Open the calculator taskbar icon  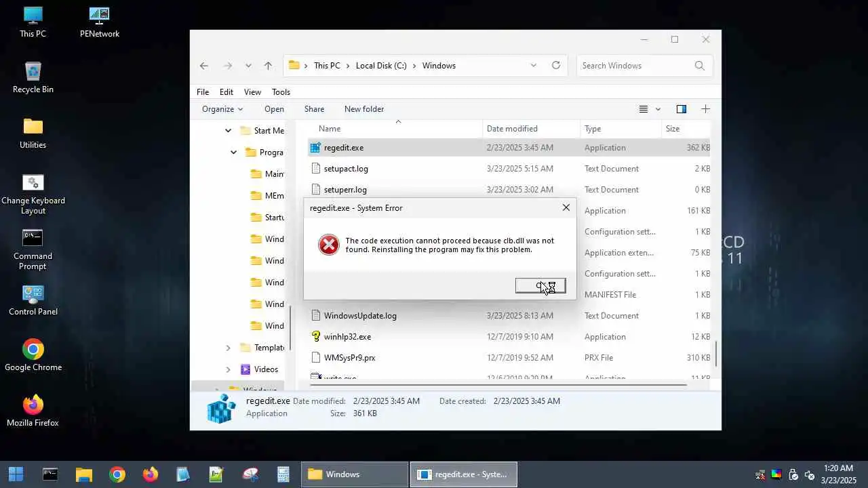tap(283, 474)
